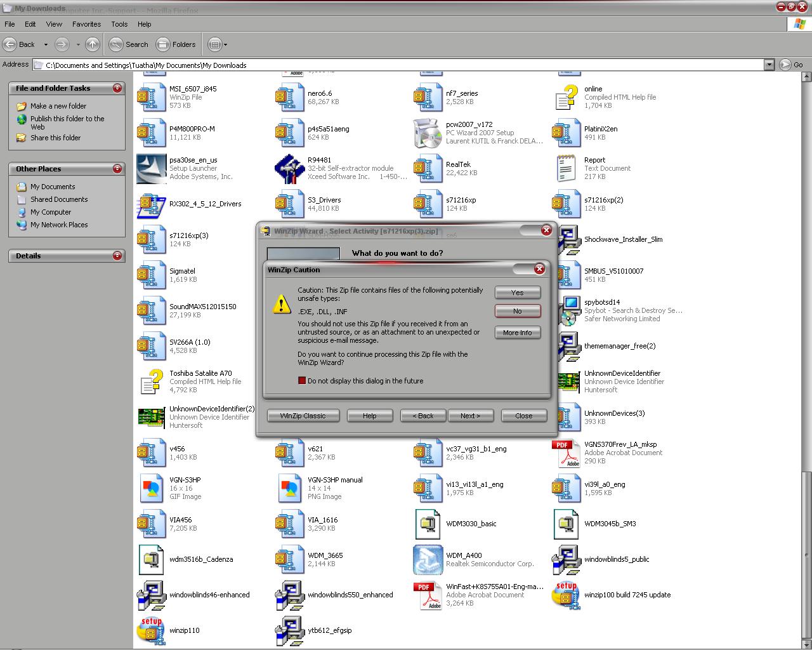812x650 pixels.
Task: Select the Report text document icon
Action: [x=566, y=168]
